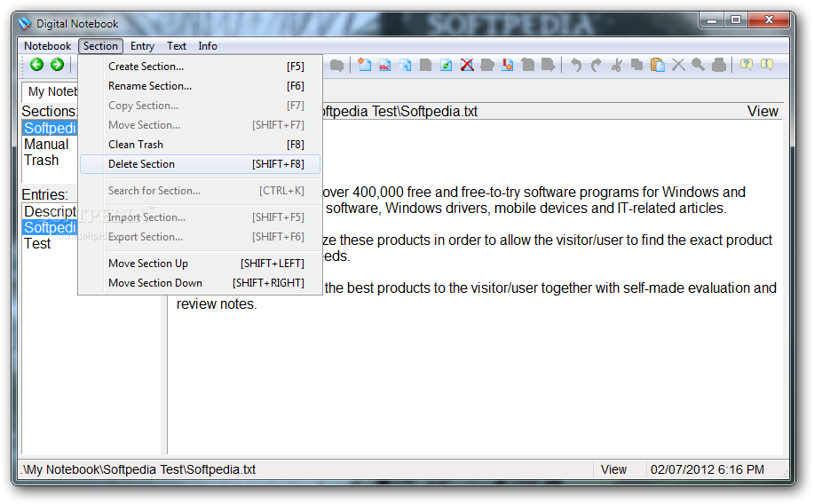Click the gray copy text icon beside scissors

coord(637,65)
